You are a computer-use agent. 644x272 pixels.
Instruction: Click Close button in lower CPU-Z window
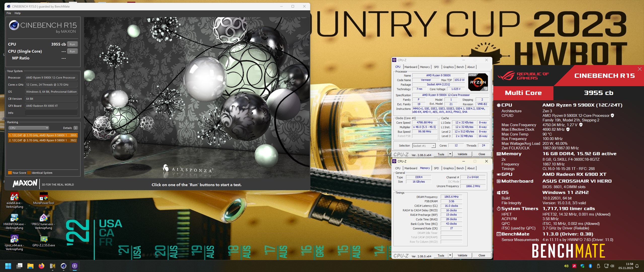pyautogui.click(x=482, y=255)
